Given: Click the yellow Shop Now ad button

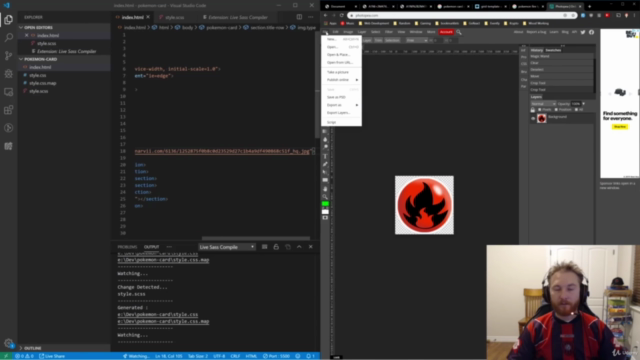Looking at the screenshot, I should pos(620,127).
